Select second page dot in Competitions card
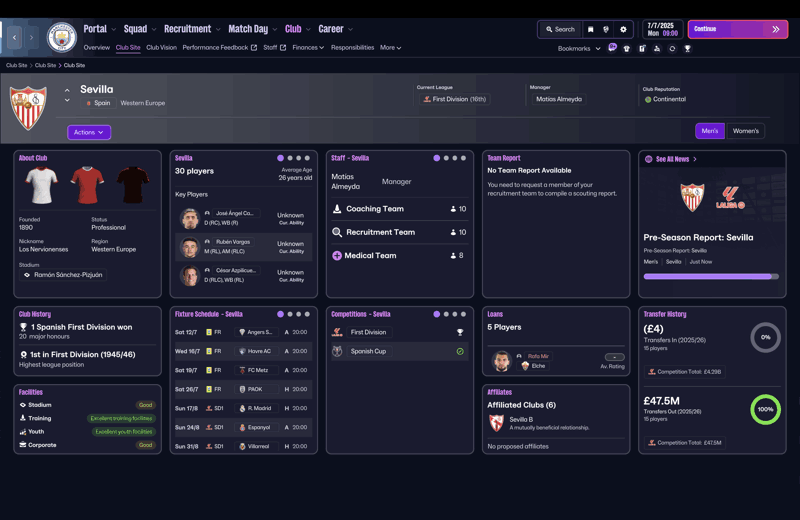 (446, 314)
